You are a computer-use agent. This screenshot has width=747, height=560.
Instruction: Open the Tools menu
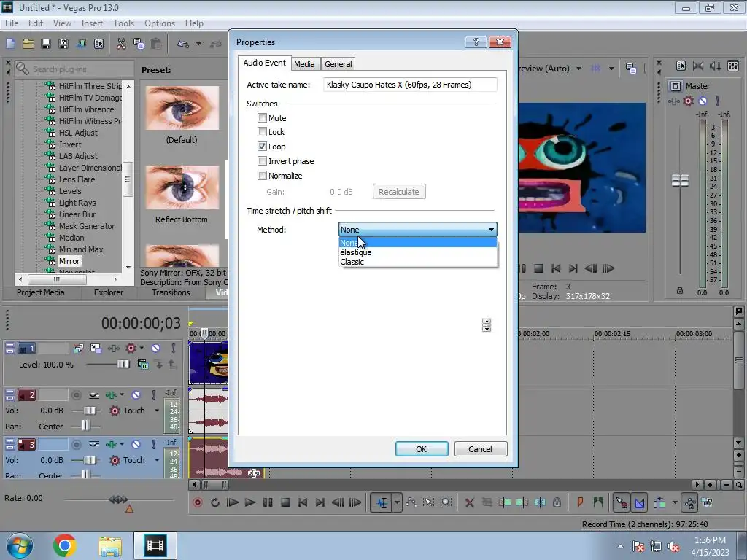123,23
